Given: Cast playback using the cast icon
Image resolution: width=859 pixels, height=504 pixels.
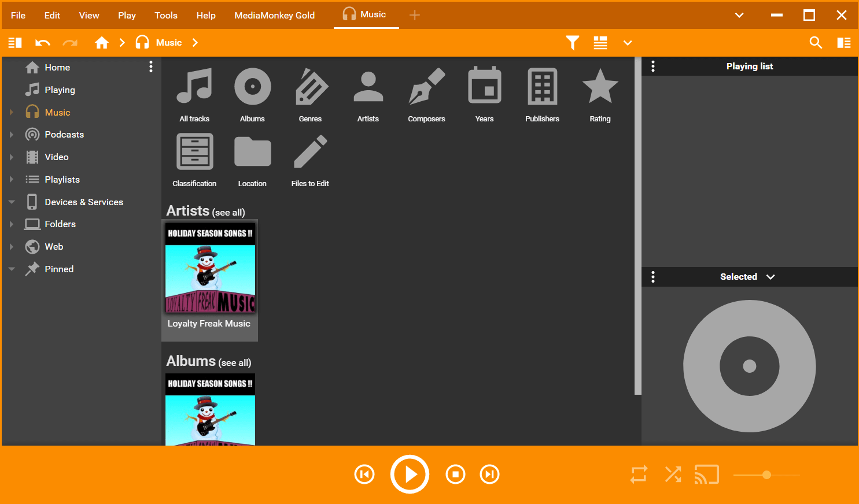Looking at the screenshot, I should click(x=706, y=475).
